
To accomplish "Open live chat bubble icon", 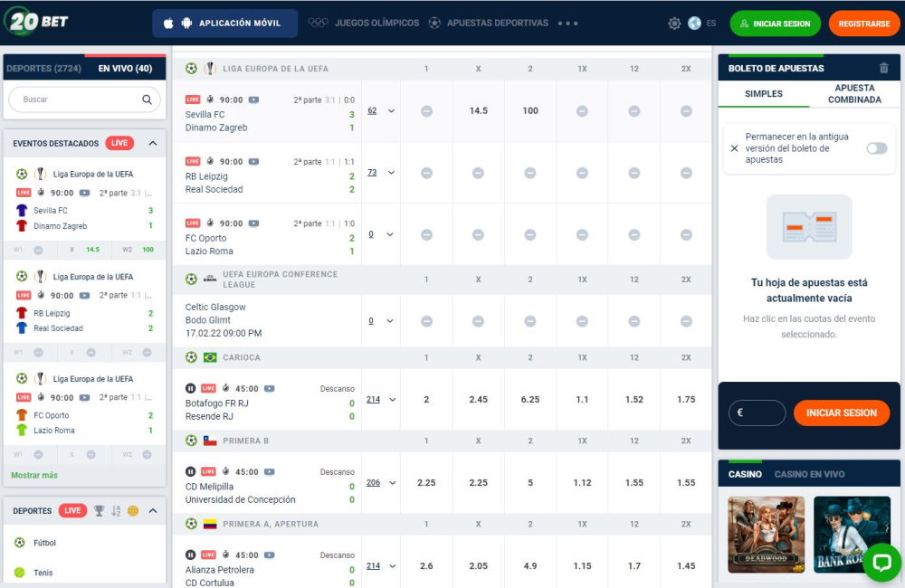I will [881, 562].
